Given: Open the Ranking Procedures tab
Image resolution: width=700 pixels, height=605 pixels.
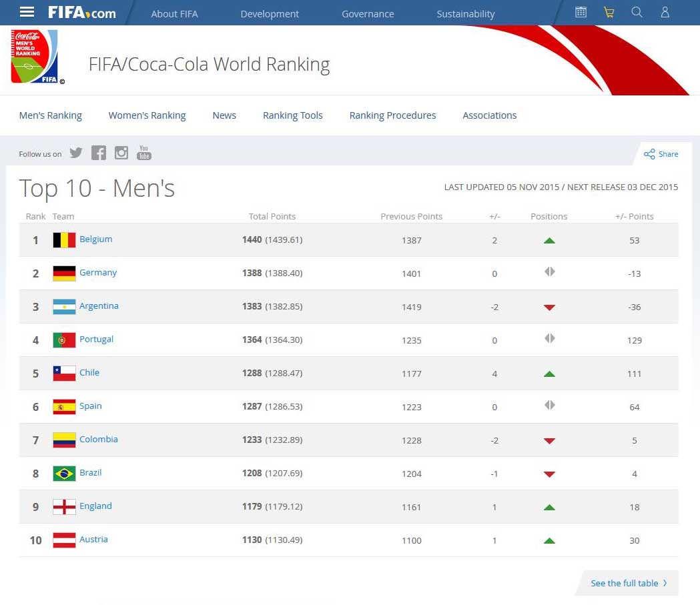Looking at the screenshot, I should [x=392, y=115].
